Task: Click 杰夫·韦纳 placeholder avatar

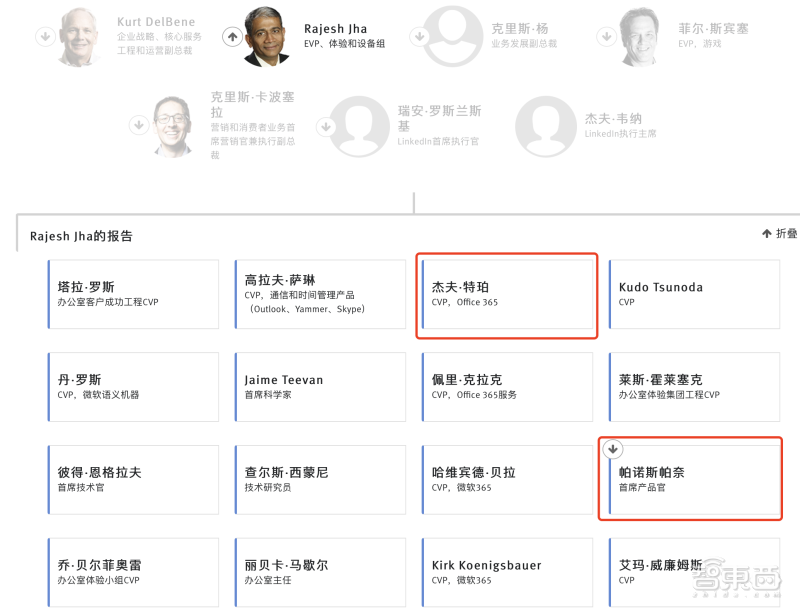Action: [x=545, y=127]
